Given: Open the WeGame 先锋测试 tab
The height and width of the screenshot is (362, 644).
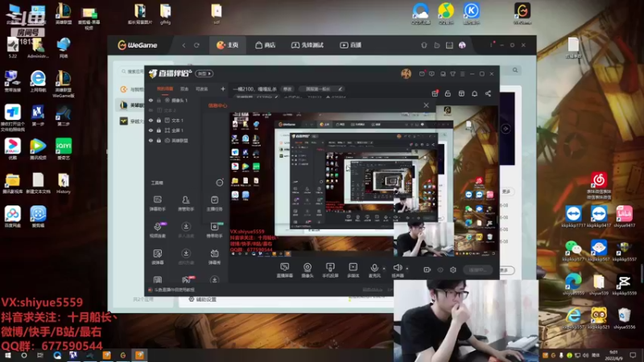Looking at the screenshot, I should (x=308, y=45).
